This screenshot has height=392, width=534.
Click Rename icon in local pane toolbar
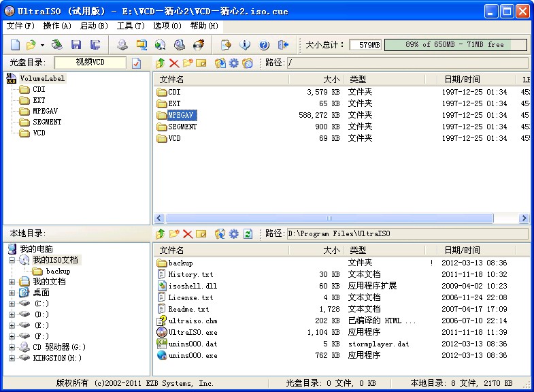click(x=201, y=234)
